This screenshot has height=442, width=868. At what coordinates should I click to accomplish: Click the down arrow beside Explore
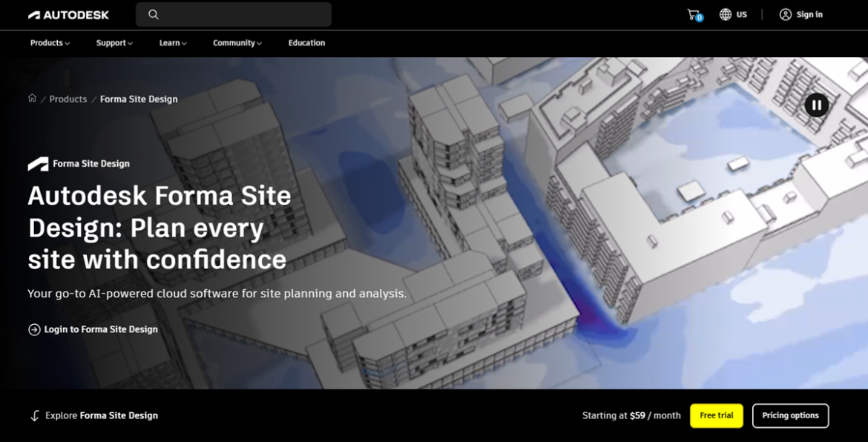coord(34,416)
